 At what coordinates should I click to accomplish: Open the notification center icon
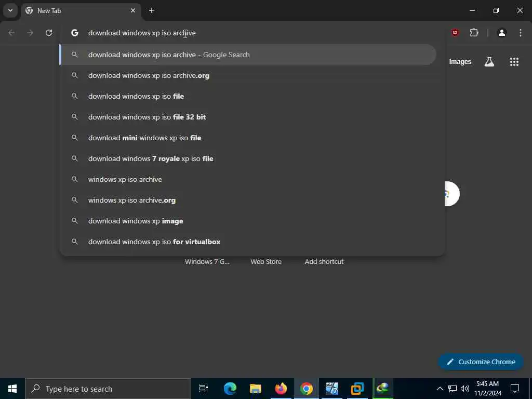[x=515, y=389]
